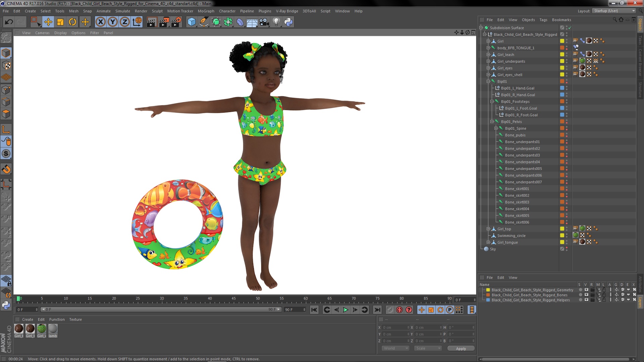This screenshot has width=644, height=362.
Task: Open Object Manager Tags menu
Action: click(x=543, y=20)
